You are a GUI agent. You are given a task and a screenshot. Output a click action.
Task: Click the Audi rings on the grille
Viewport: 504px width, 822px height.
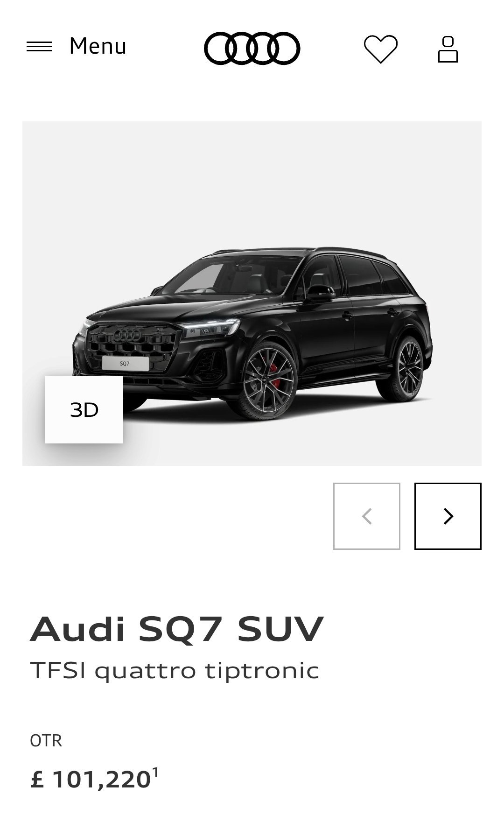(127, 334)
